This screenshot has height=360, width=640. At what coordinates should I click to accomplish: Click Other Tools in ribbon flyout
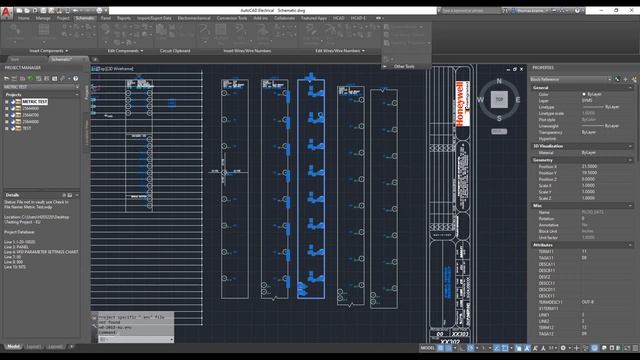(404, 67)
